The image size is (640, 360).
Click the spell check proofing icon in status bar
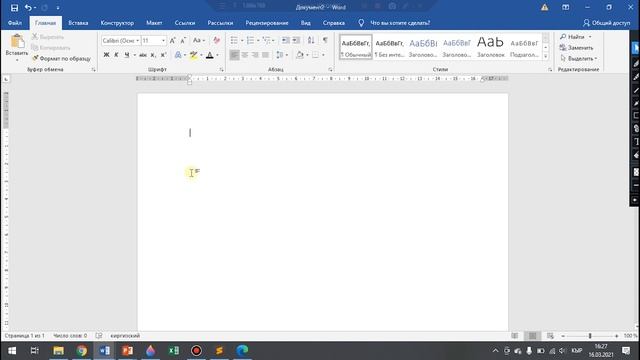[x=99, y=336]
